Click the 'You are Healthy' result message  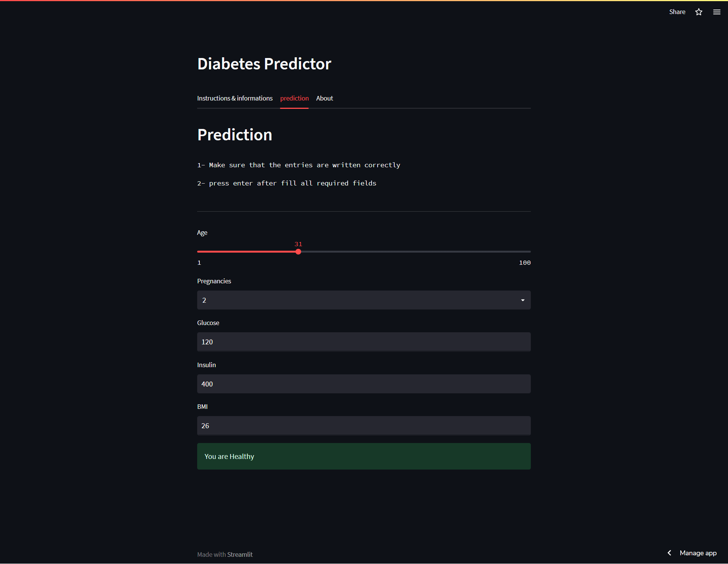pyautogui.click(x=364, y=457)
